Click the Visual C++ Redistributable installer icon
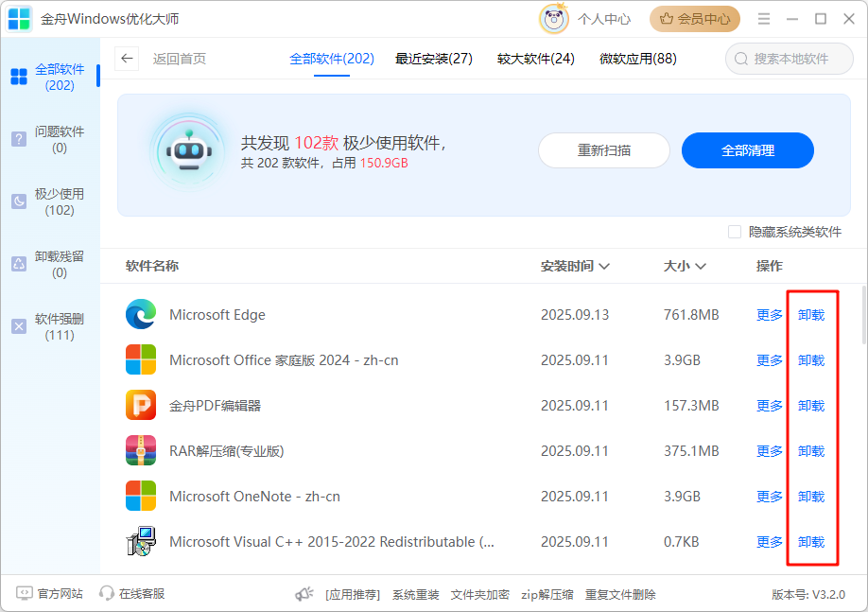This screenshot has width=868, height=612. coord(141,541)
